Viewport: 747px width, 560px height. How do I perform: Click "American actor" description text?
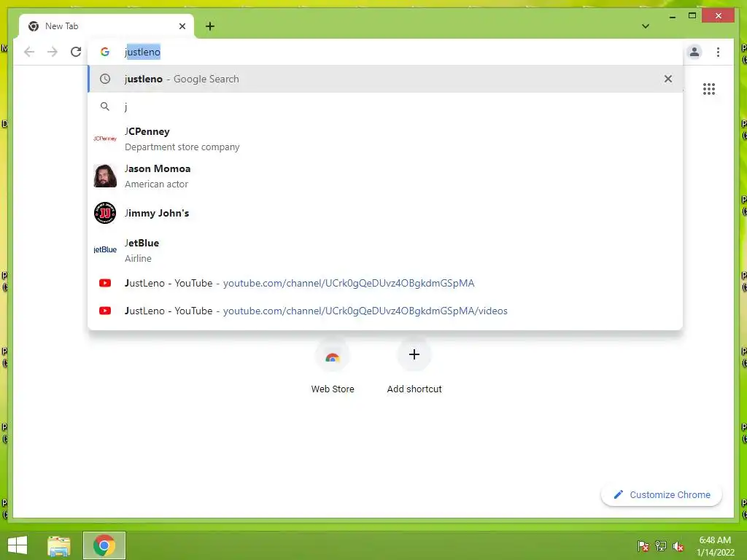156,184
